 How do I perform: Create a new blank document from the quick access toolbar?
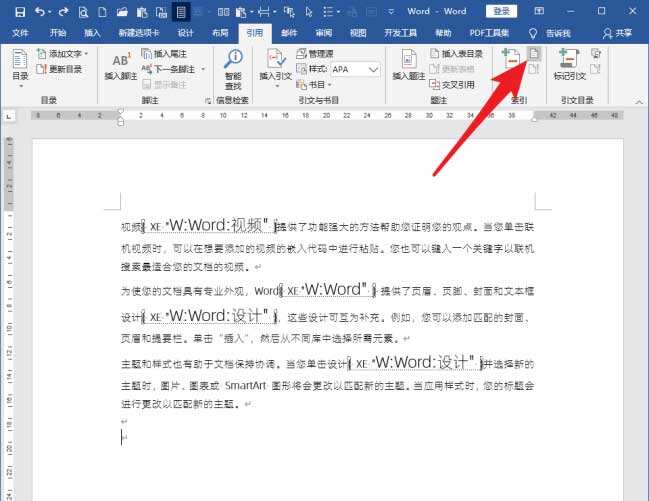click(x=102, y=12)
